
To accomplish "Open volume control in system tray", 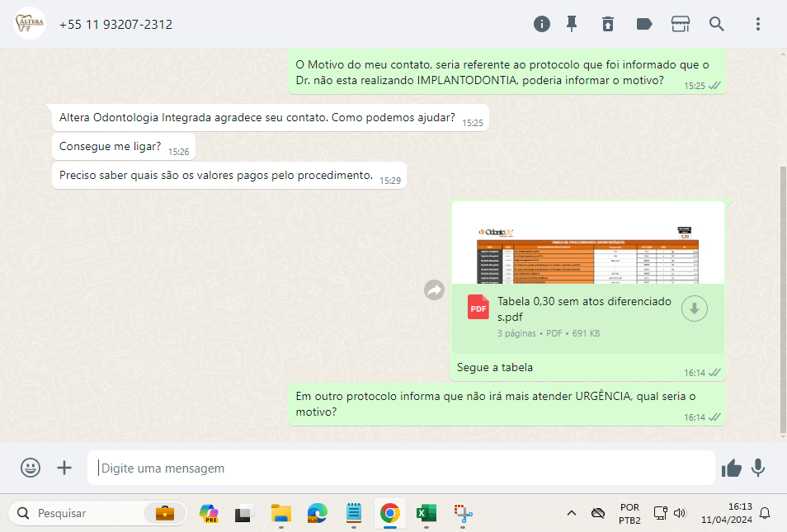I will click(x=679, y=513).
